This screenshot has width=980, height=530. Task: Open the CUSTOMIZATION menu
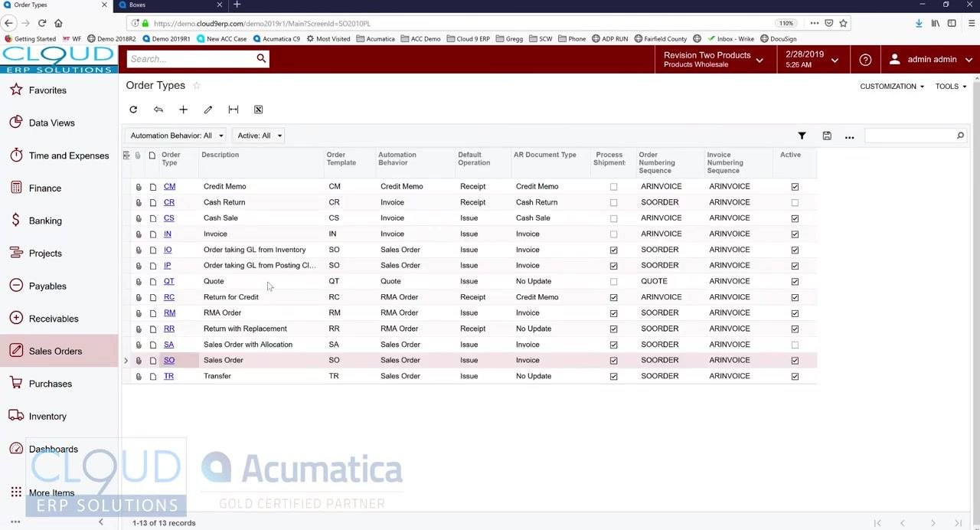(892, 87)
